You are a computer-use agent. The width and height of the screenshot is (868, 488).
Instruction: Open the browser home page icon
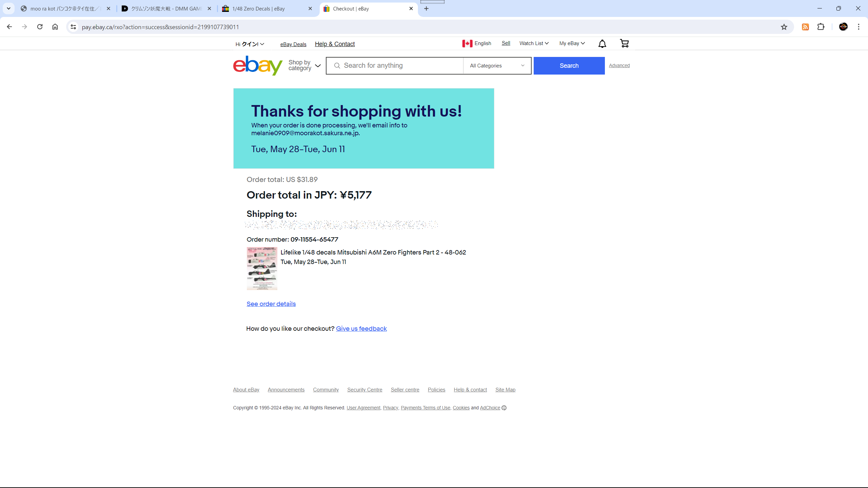coord(55,27)
